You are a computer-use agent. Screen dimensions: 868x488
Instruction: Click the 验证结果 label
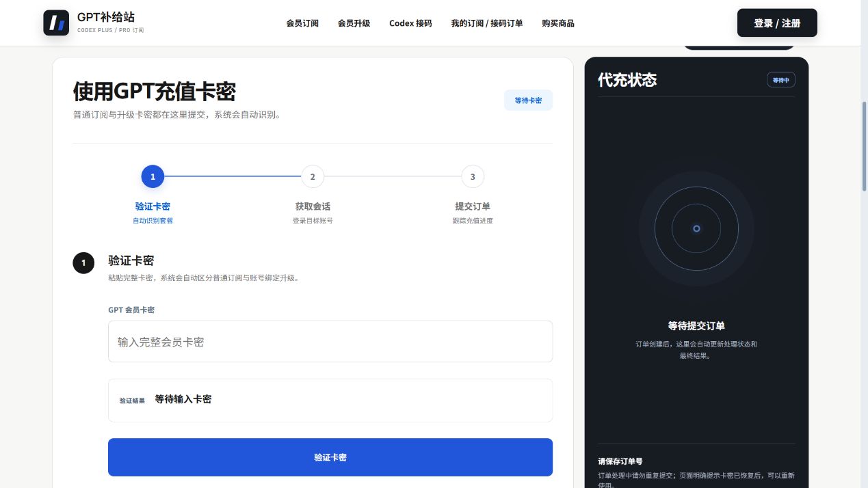132,401
